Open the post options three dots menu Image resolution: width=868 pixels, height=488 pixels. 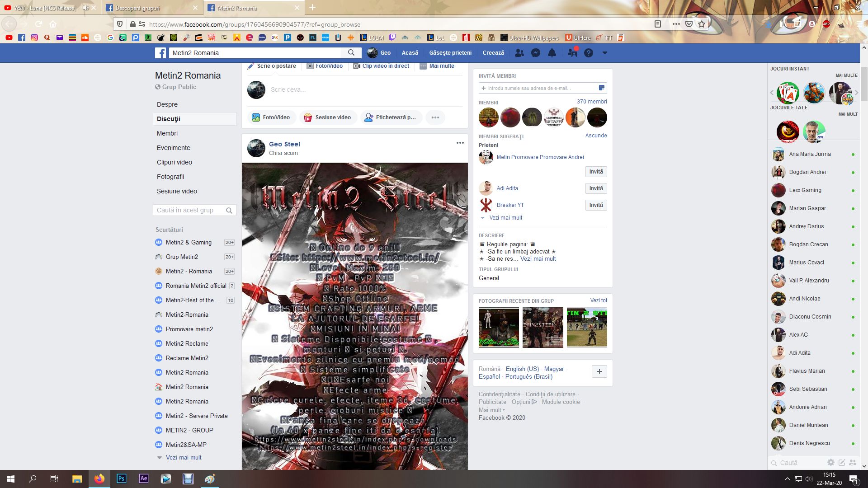460,143
